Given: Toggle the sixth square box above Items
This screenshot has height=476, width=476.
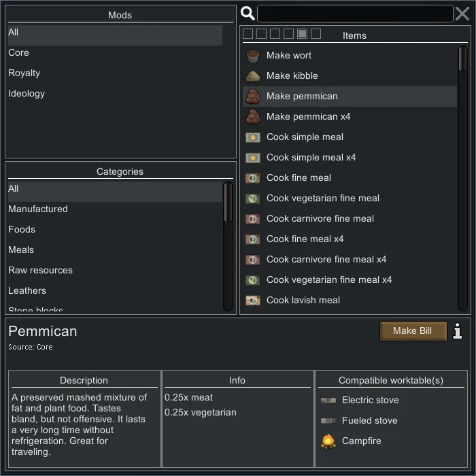Looking at the screenshot, I should click(x=316, y=34).
